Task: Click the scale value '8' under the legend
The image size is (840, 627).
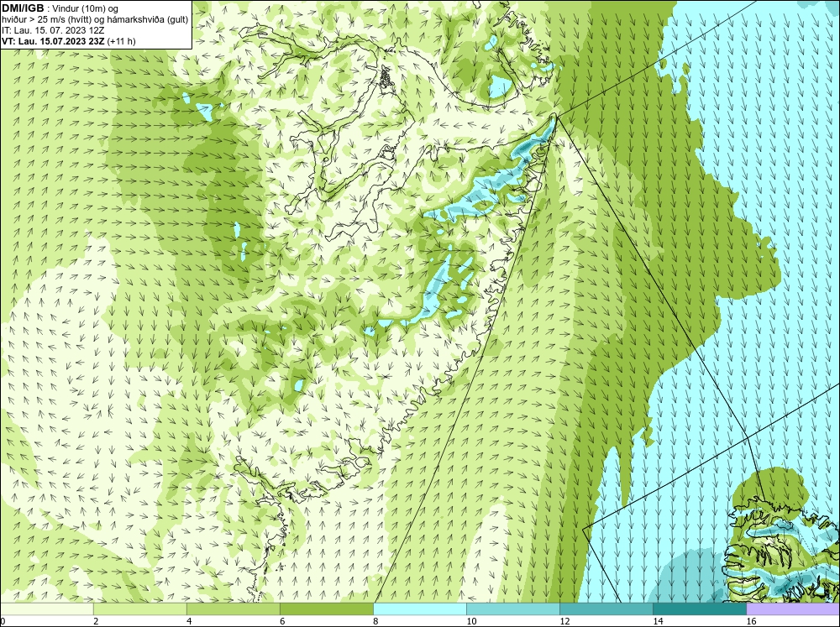Action: [375, 621]
